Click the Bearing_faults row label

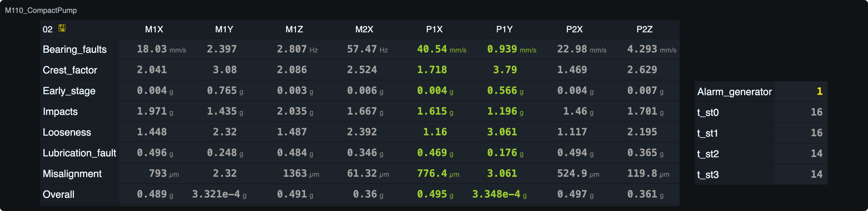tap(75, 50)
